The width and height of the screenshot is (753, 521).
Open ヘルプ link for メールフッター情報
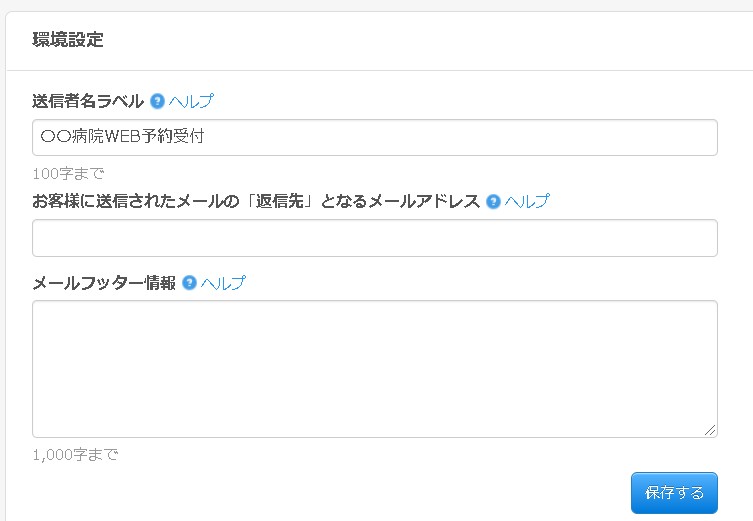tap(223, 283)
